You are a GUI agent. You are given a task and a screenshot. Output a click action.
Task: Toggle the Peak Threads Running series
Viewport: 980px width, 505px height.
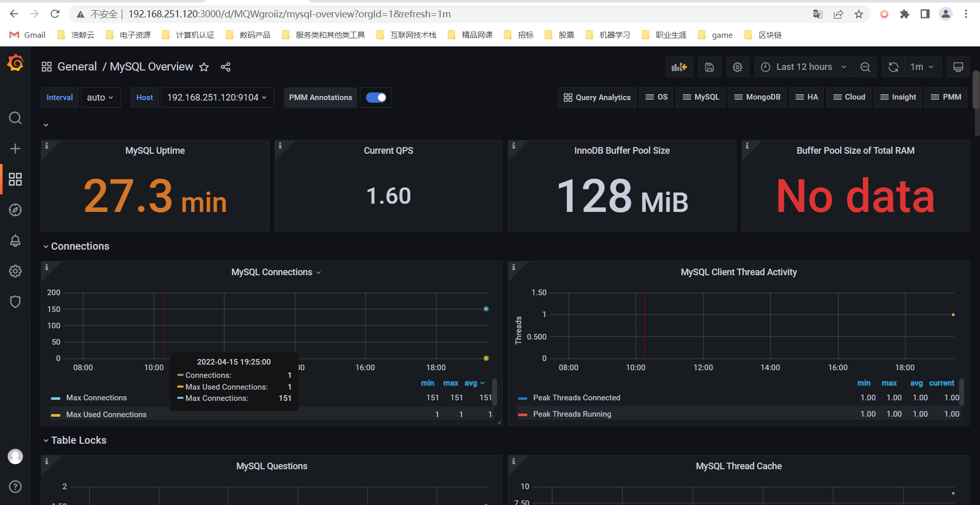pyautogui.click(x=572, y=414)
